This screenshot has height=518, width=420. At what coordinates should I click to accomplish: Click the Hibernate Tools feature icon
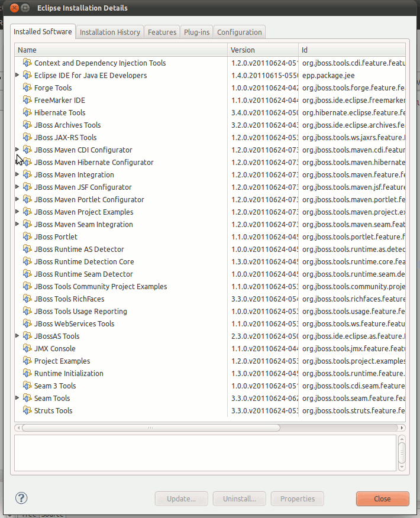(27, 112)
